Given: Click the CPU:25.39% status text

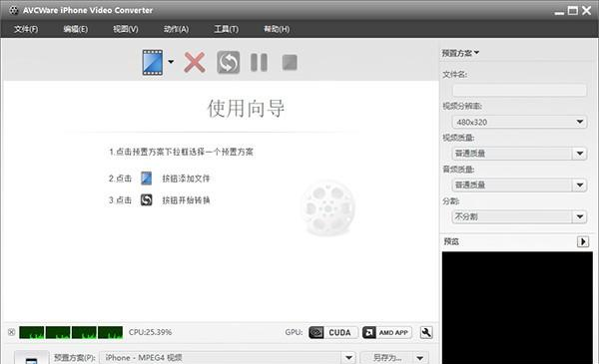Looking at the screenshot, I should [150, 332].
